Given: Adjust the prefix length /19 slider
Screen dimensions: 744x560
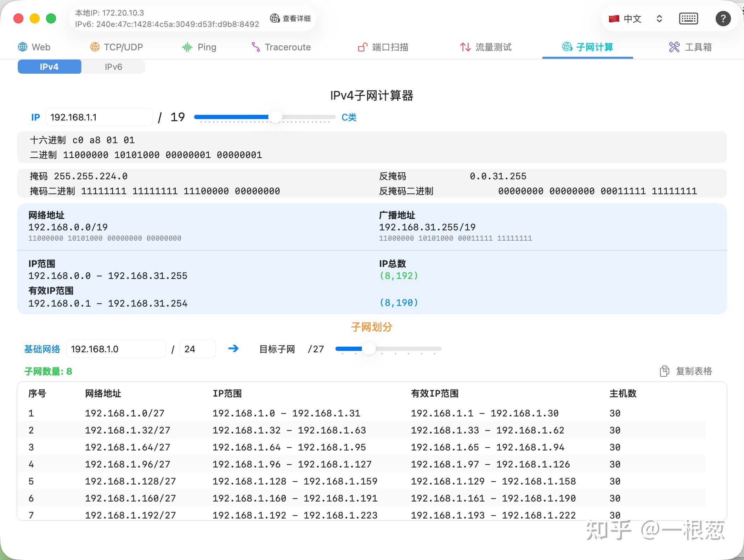Looking at the screenshot, I should click(275, 117).
